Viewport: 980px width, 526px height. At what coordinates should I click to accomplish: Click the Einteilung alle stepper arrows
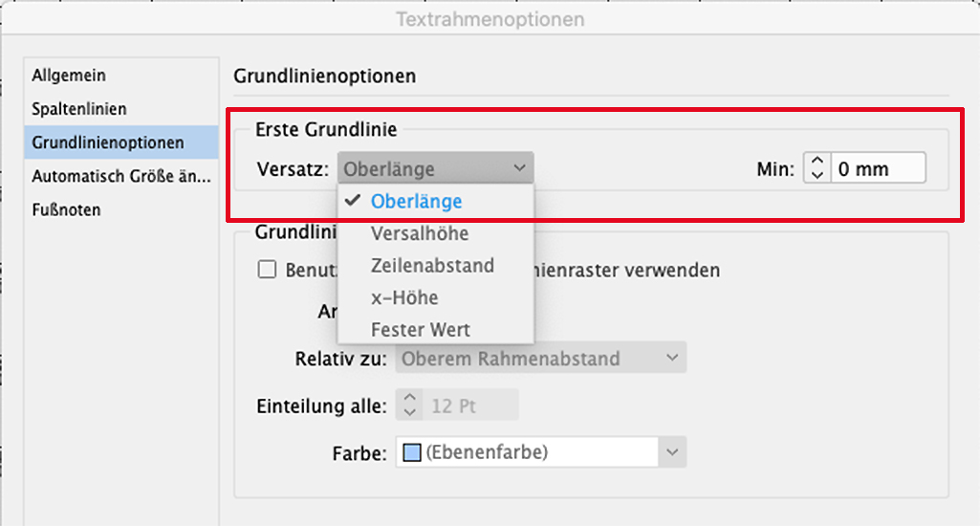click(x=409, y=405)
